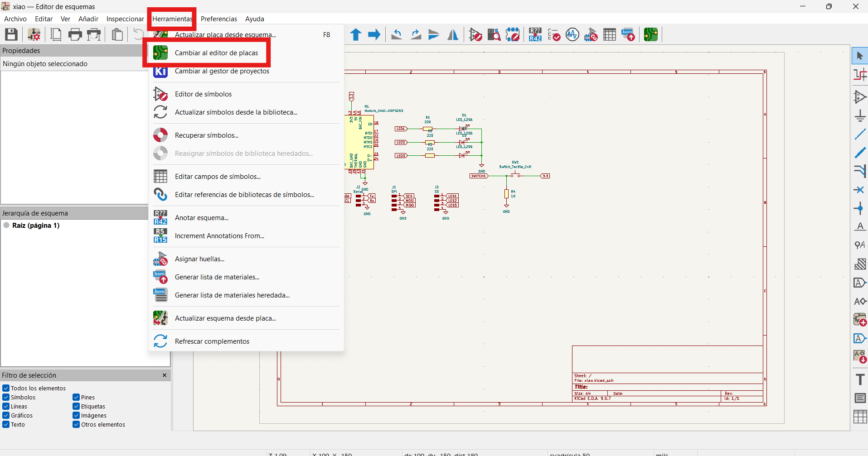Image resolution: width=868 pixels, height=456 pixels.
Task: Choose Anotar esquema... menu entry
Action: 247,218
